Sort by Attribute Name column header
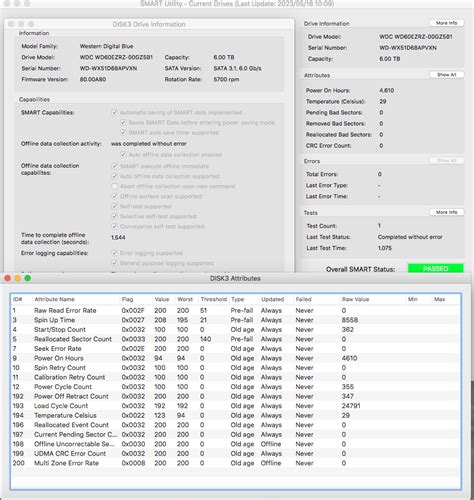Image resolution: width=474 pixels, height=500 pixels. point(76,299)
